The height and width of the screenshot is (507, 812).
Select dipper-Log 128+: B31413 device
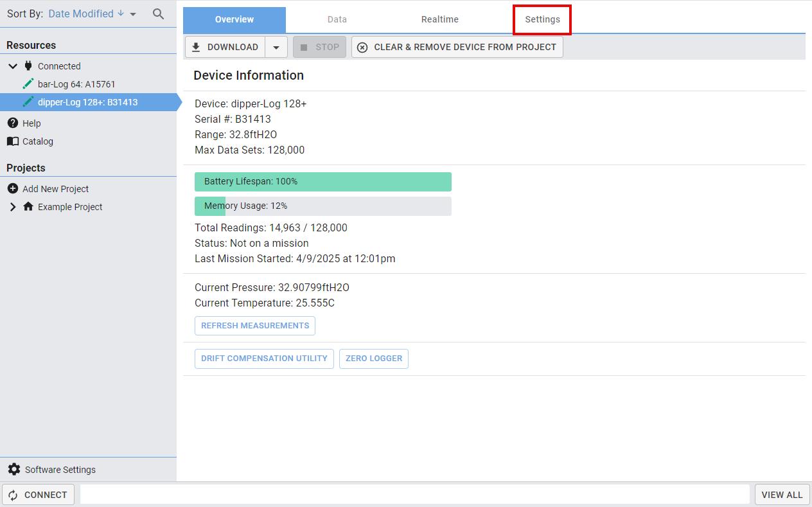click(88, 102)
